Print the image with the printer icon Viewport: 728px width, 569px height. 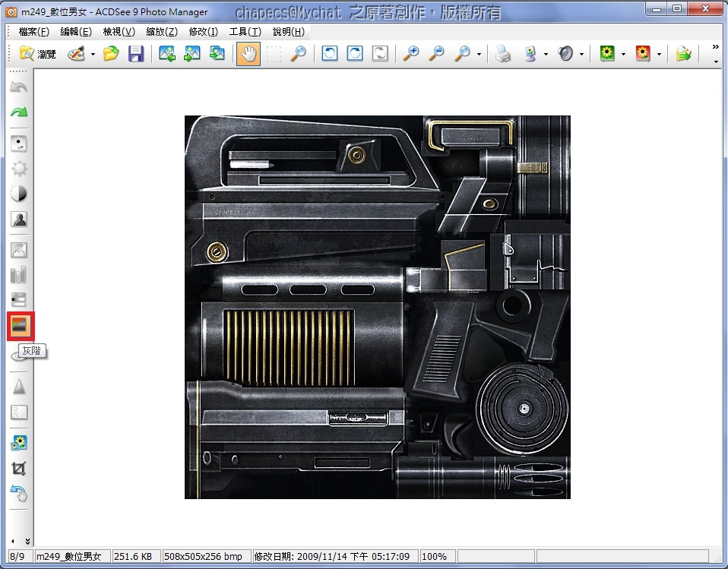click(x=503, y=54)
